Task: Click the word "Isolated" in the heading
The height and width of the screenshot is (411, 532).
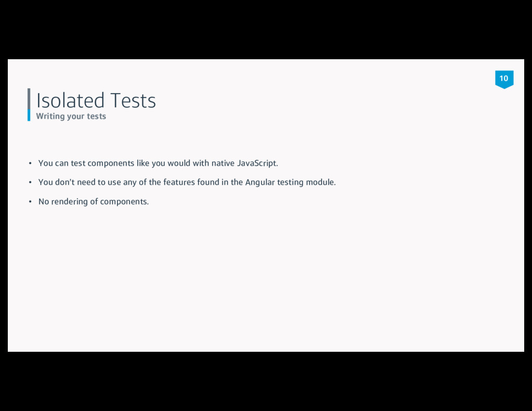Action: pos(70,100)
